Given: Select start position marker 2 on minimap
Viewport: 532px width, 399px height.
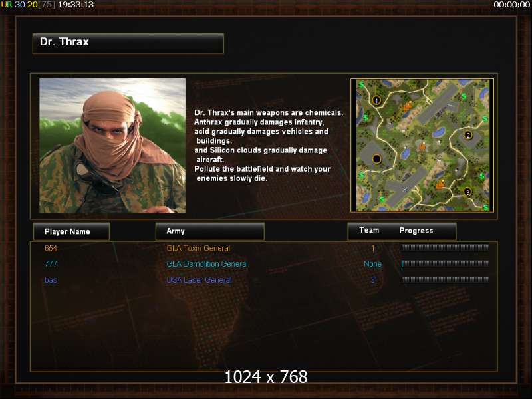Looking at the screenshot, I should coord(469,135).
